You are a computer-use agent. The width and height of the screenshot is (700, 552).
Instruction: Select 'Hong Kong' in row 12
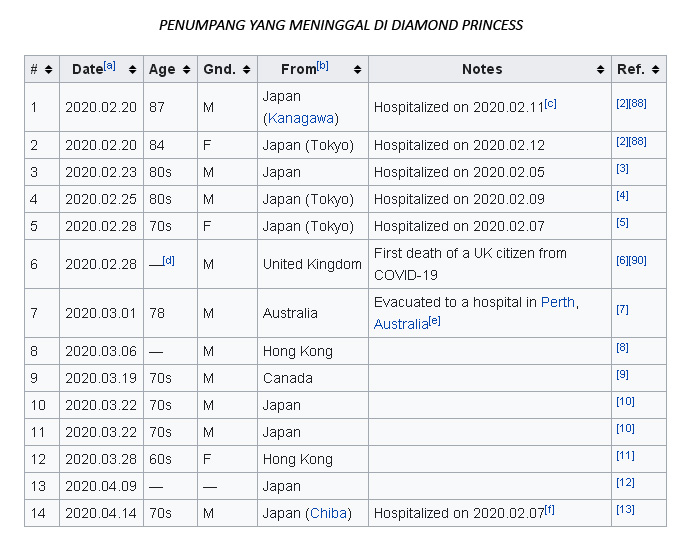[x=298, y=460]
